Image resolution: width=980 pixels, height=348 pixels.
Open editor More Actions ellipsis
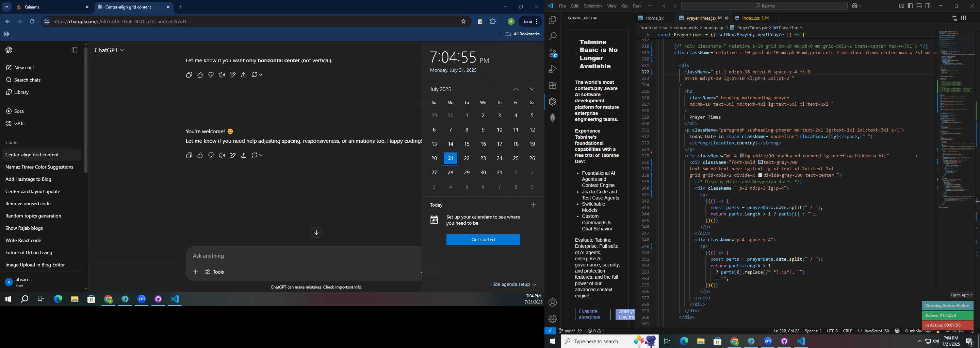click(973, 18)
